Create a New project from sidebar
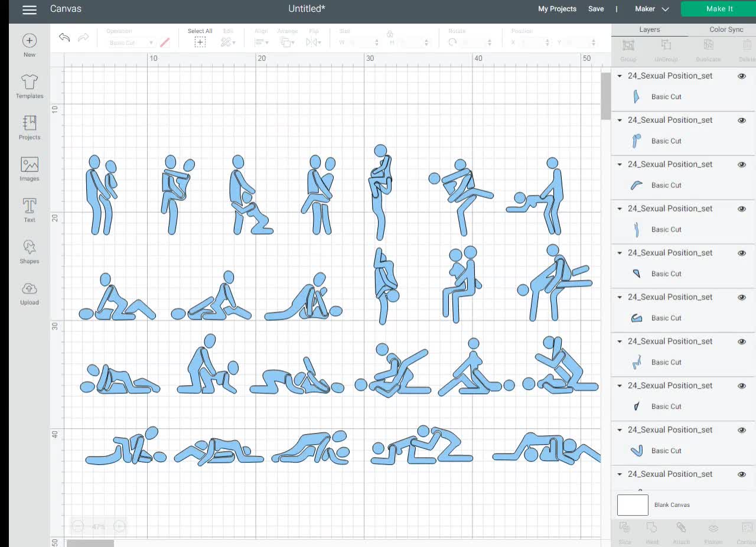The width and height of the screenshot is (756, 547). [30, 45]
